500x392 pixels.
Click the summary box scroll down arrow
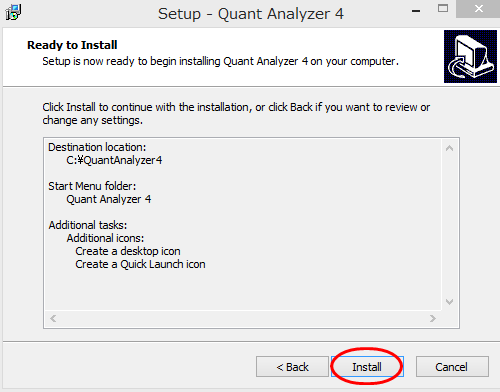coord(449,302)
